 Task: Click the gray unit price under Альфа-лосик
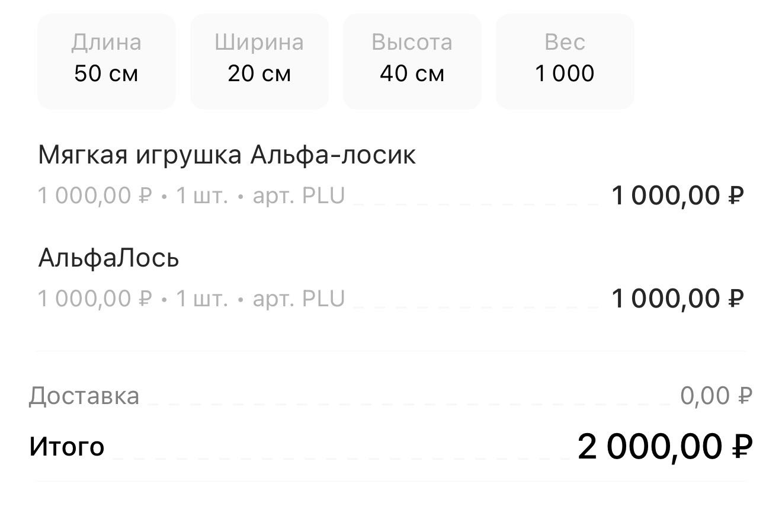95,196
